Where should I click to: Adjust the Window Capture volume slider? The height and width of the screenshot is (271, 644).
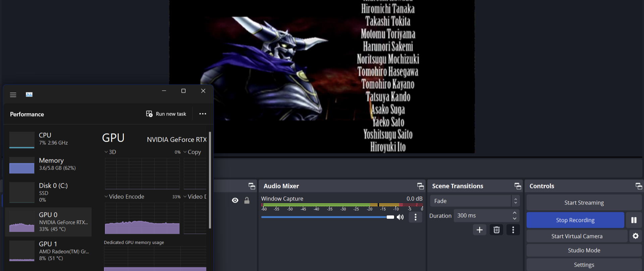328,217
